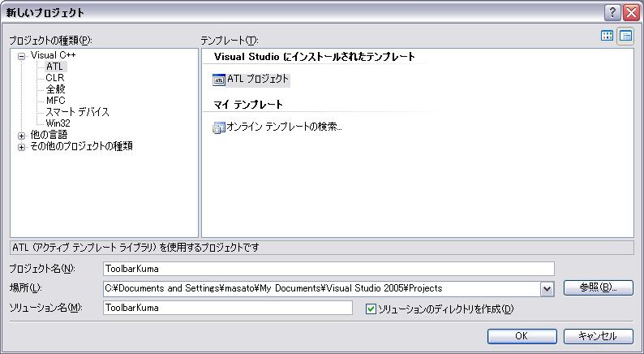Click the キャンセル button
Image resolution: width=644 pixels, height=354 pixels.
[598, 336]
